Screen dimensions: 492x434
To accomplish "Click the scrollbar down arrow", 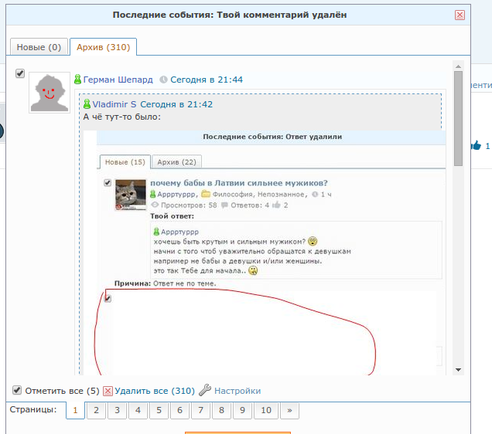I will [x=458, y=370].
